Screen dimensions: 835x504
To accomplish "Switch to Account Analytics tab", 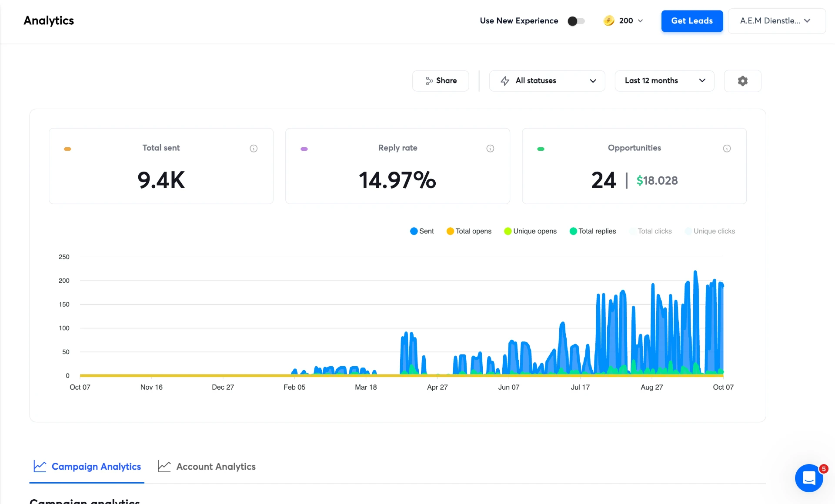I will coord(207,467).
